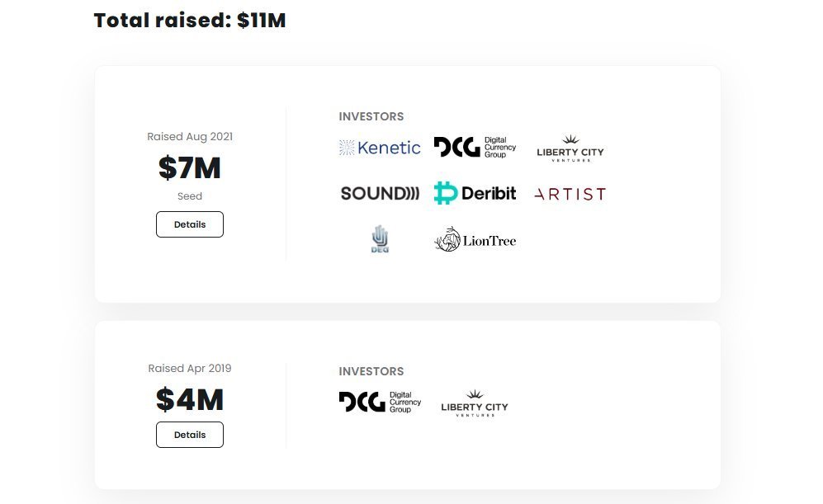Click the DCG logo in the Apr 2019 round
Image resolution: width=823 pixels, height=504 pixels.
(x=380, y=403)
